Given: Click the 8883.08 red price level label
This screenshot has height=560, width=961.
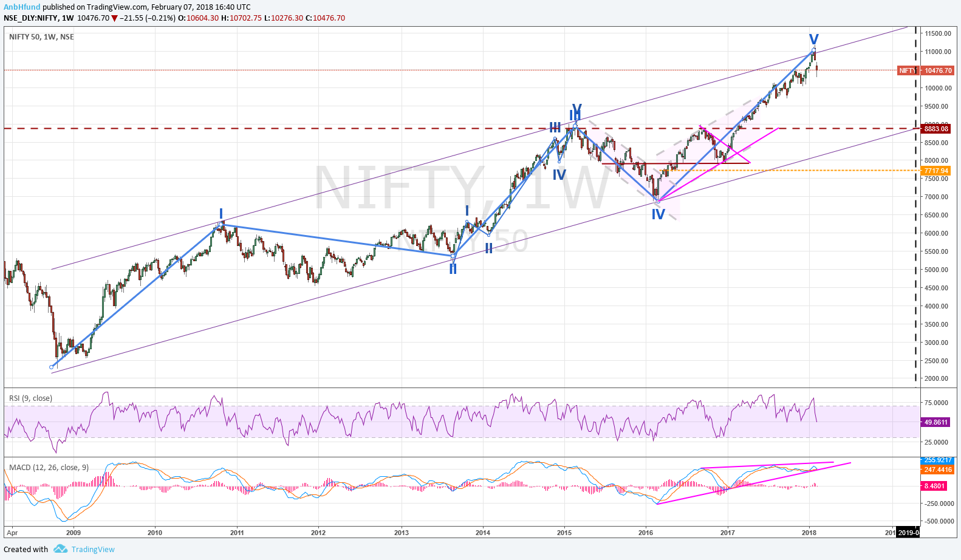Looking at the screenshot, I should (x=936, y=129).
